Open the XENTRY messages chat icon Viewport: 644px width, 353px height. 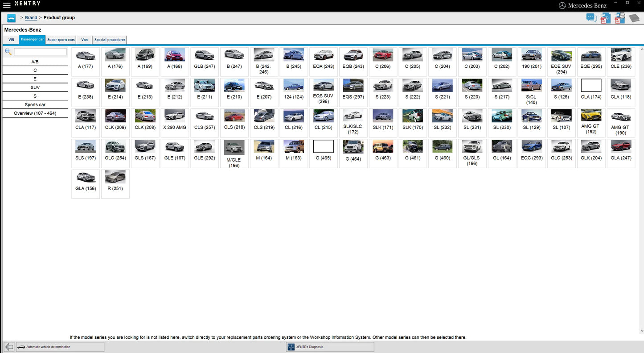click(591, 18)
